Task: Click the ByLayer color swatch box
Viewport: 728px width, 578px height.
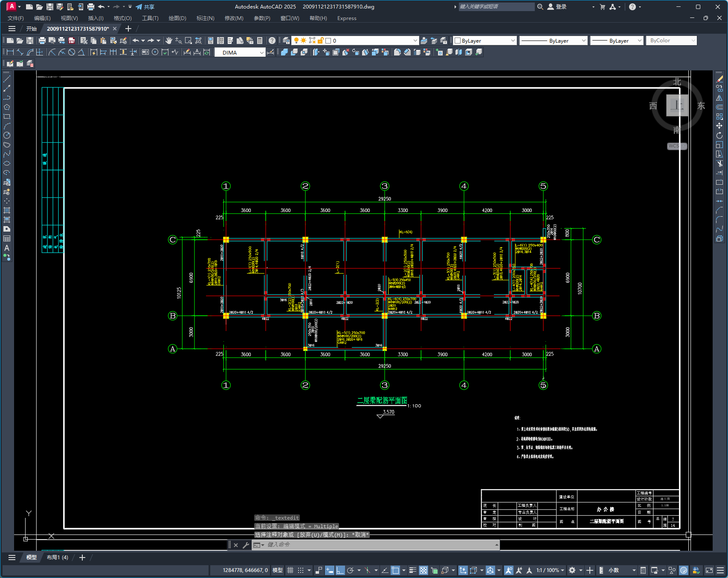Action: 458,41
